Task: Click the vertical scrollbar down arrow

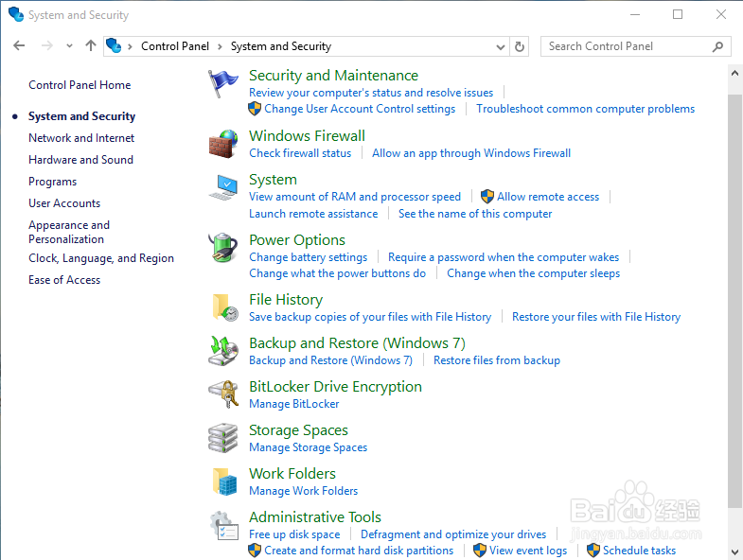Action: 734,551
